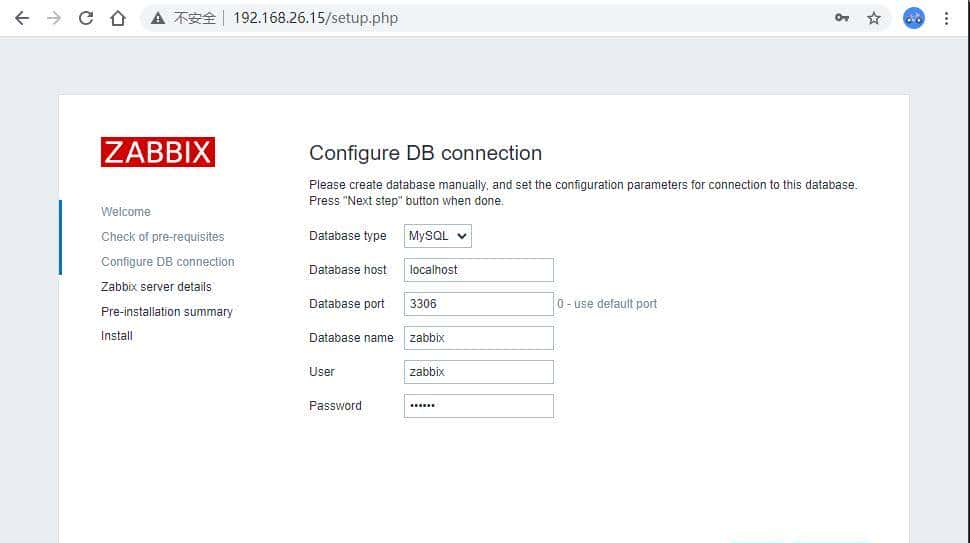970x543 pixels.
Task: Click the "Database port" label
Action: click(x=347, y=304)
